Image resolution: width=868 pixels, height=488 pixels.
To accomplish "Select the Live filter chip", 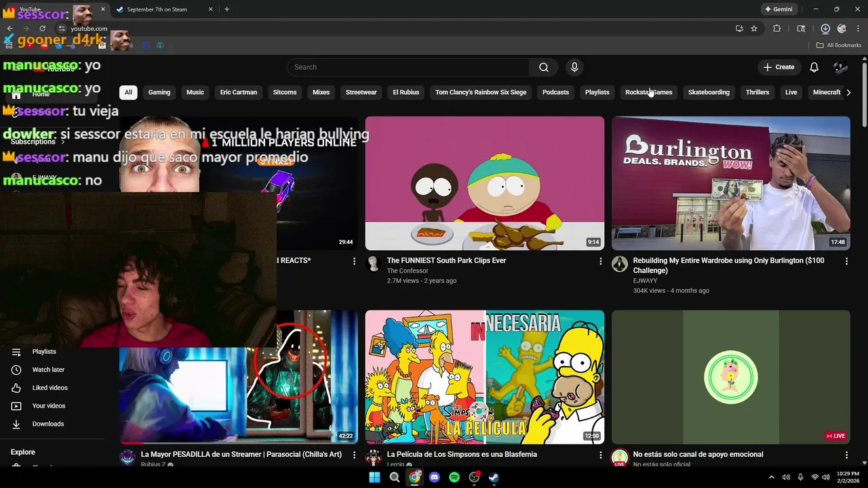I will click(791, 92).
